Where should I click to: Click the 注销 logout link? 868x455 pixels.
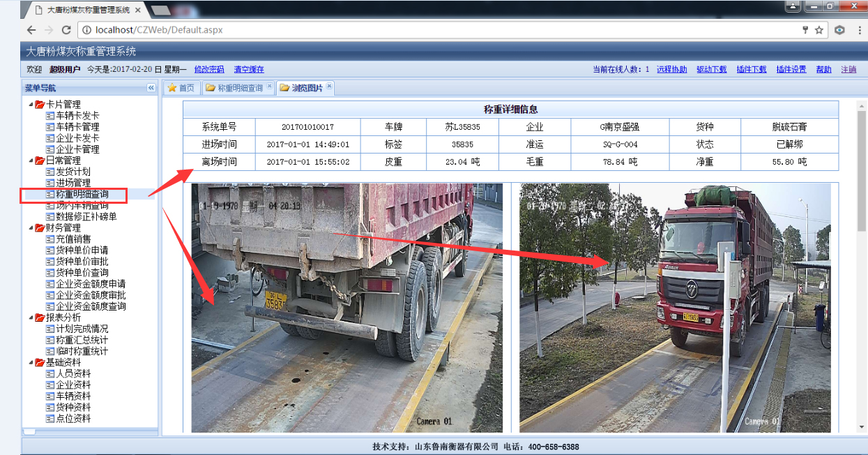tap(849, 70)
